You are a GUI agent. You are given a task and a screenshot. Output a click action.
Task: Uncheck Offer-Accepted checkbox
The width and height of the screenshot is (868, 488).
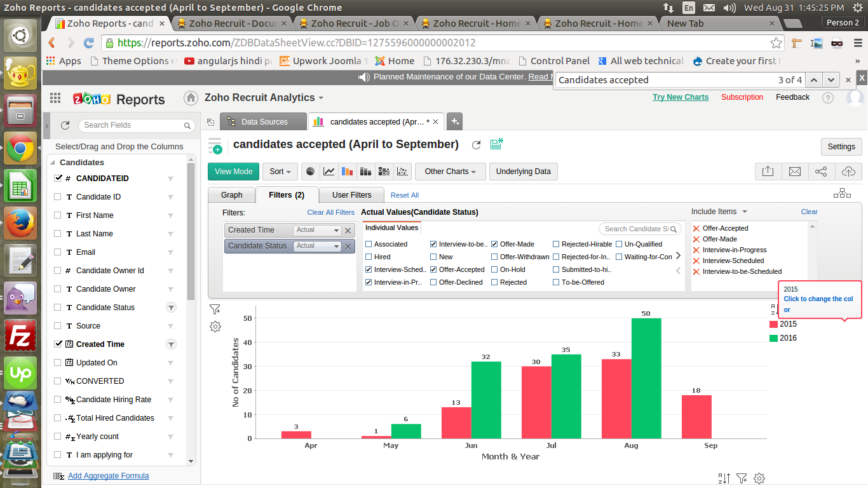point(433,269)
